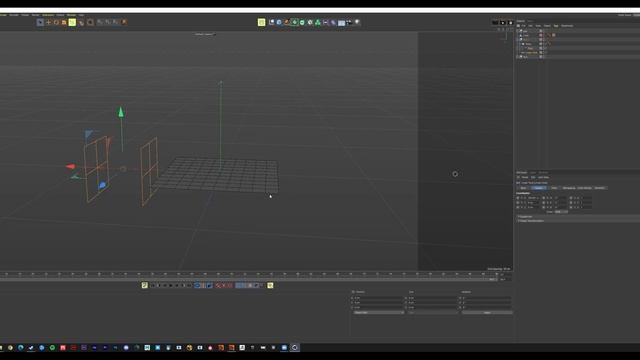Open the green highlighted generators icon

coord(294,22)
